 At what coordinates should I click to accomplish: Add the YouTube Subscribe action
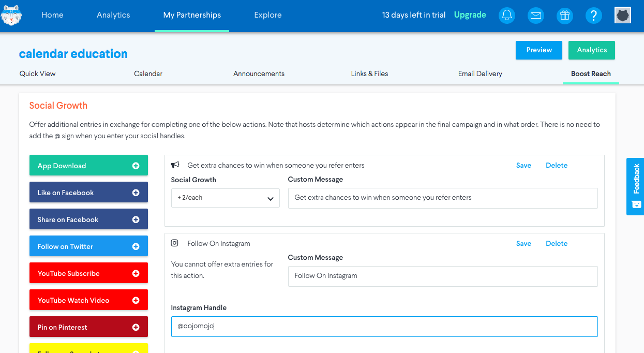point(88,273)
